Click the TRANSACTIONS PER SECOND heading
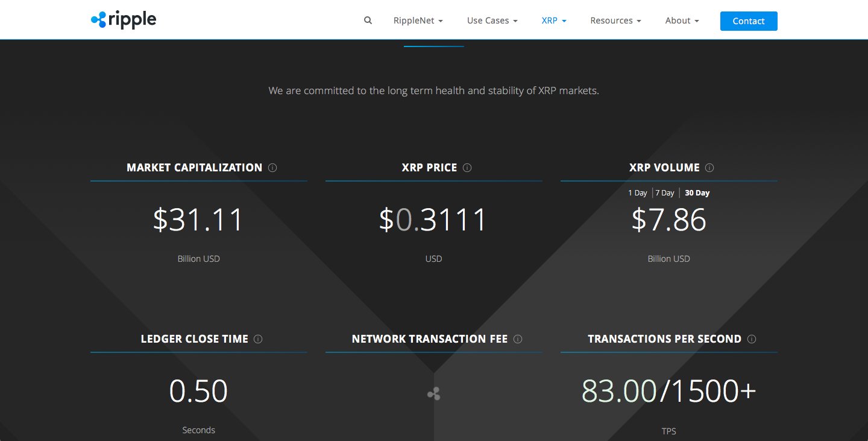 point(664,339)
